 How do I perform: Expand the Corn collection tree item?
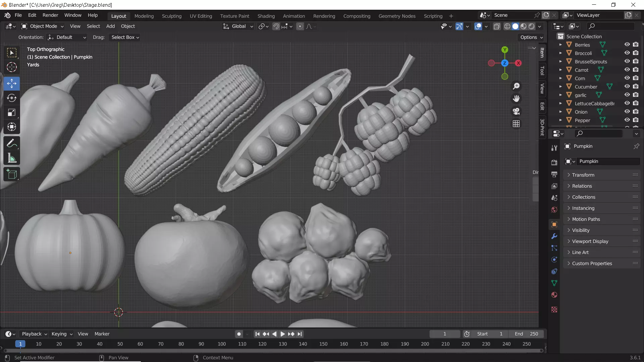pos(560,78)
